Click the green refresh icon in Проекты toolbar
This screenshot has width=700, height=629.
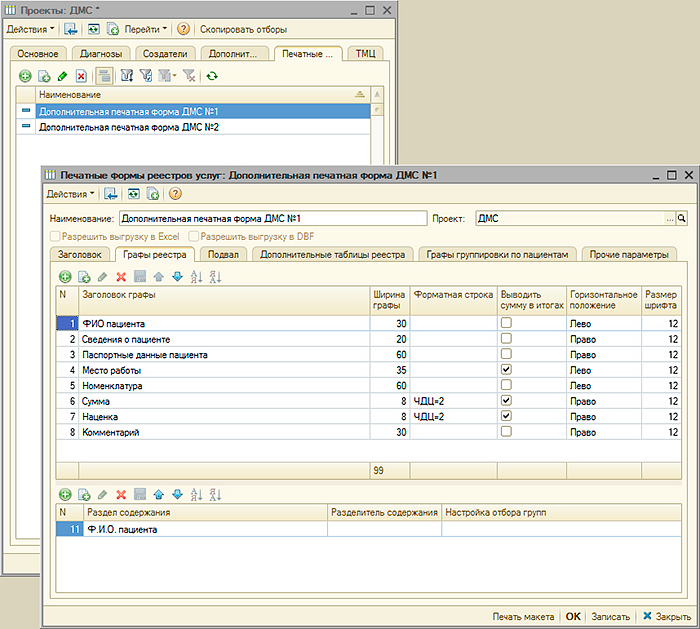click(x=211, y=75)
